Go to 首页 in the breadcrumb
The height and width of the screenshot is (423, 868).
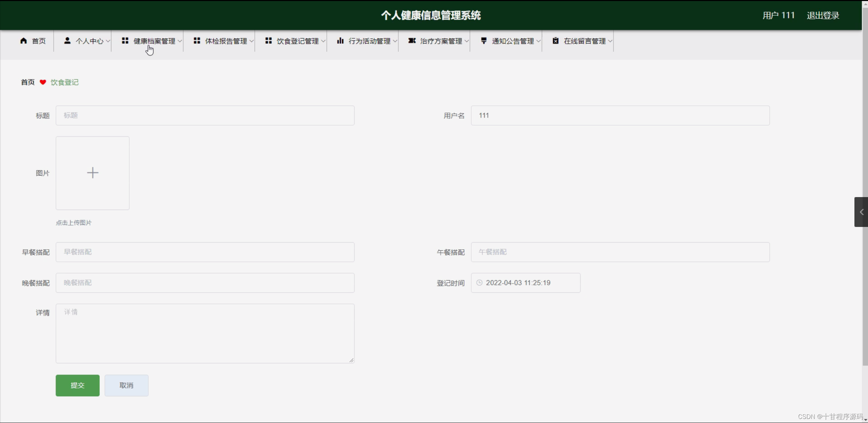click(x=27, y=82)
